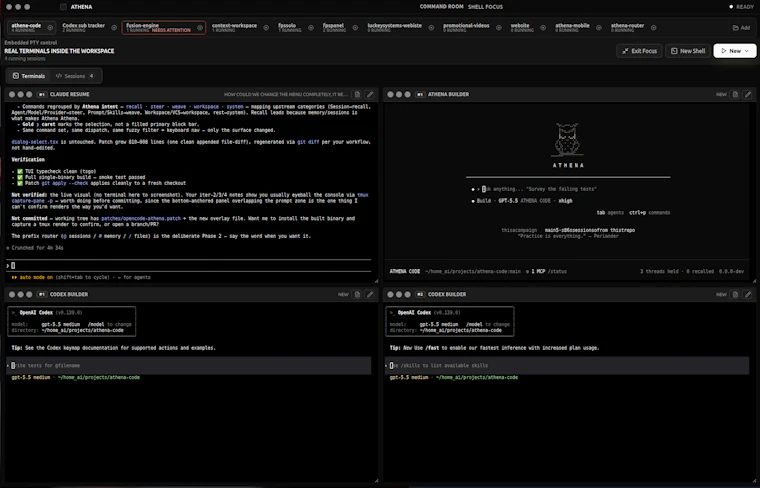
Task: Click the Add project button
Action: pyautogui.click(x=741, y=28)
